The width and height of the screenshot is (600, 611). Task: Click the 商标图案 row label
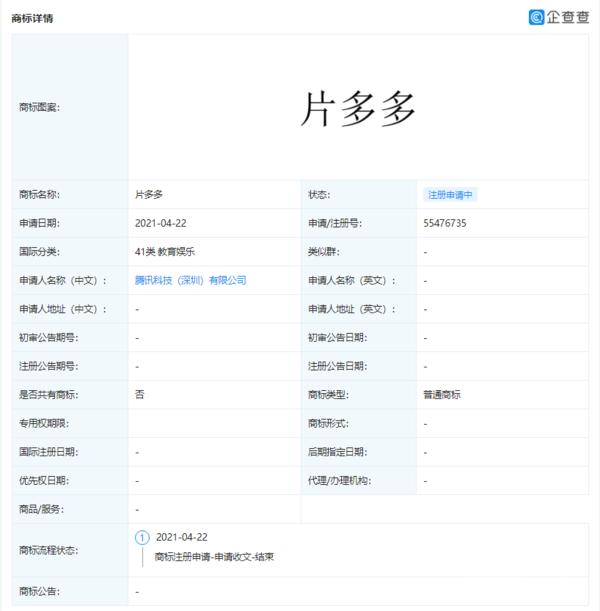click(39, 107)
